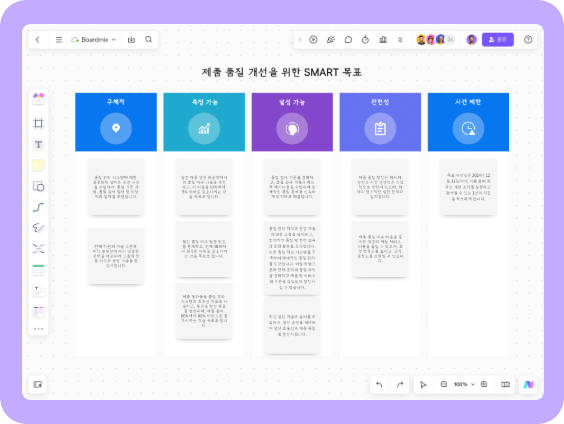Expand more options double chevron in toolbar
The width and height of the screenshot is (564, 424).
pyautogui.click(x=400, y=40)
